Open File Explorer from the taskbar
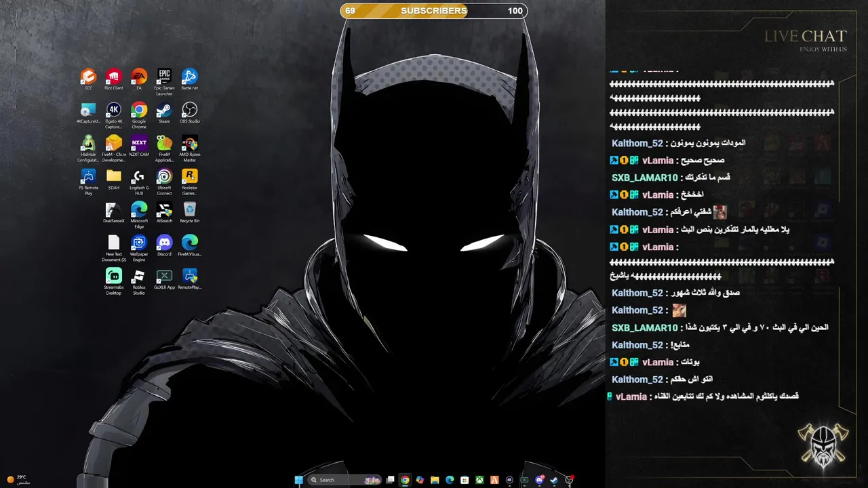Image resolution: width=868 pixels, height=488 pixels. 435,480
